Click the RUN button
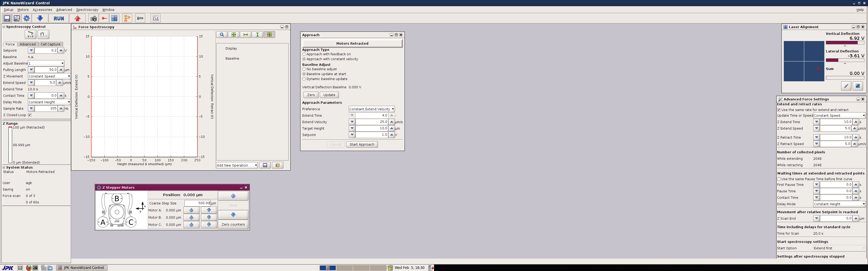The image size is (868, 271). click(x=59, y=18)
